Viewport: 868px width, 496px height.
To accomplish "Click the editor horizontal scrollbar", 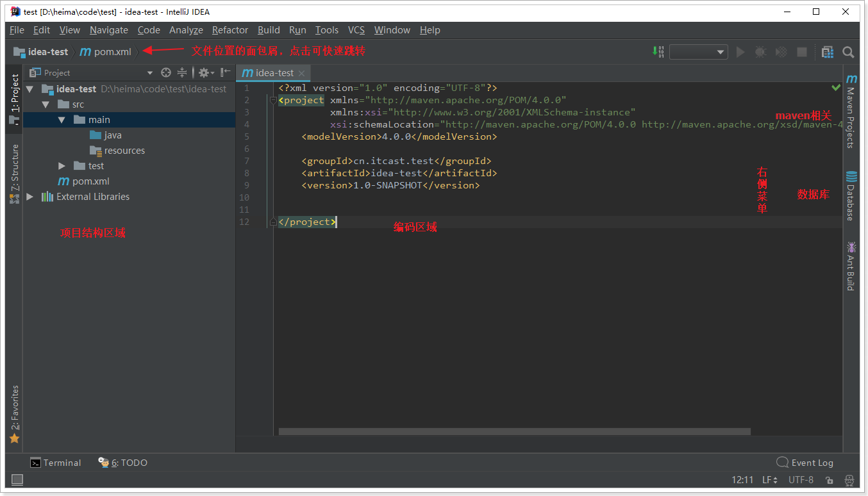I will 514,432.
